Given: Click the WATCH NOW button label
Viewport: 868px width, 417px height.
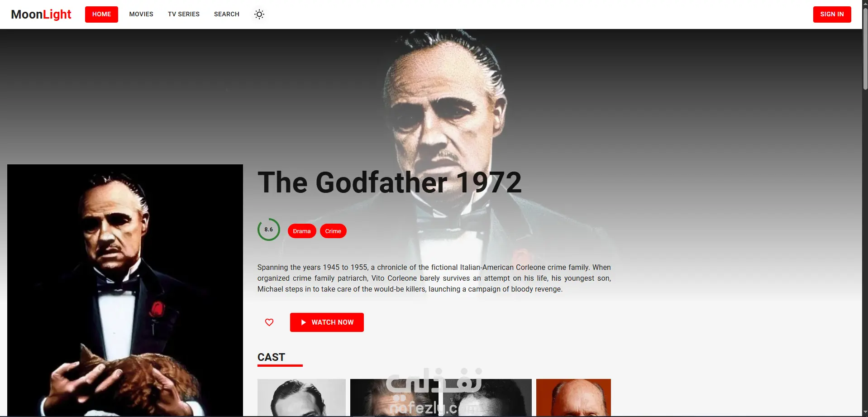Looking at the screenshot, I should point(333,322).
